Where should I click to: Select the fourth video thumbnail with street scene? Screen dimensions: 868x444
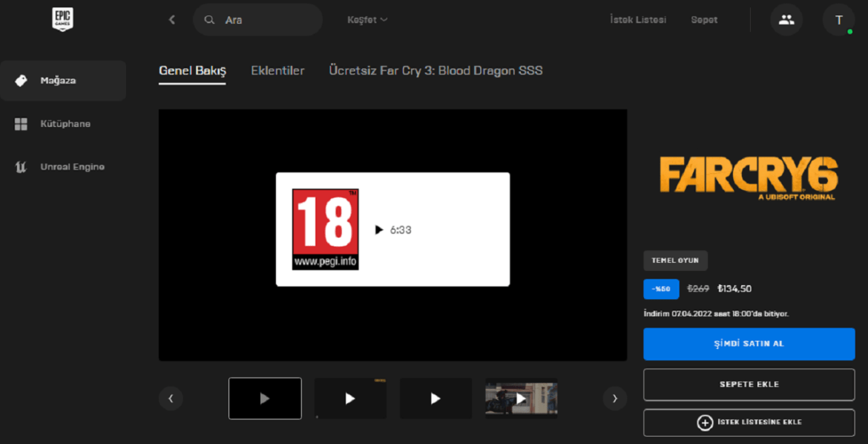522,399
